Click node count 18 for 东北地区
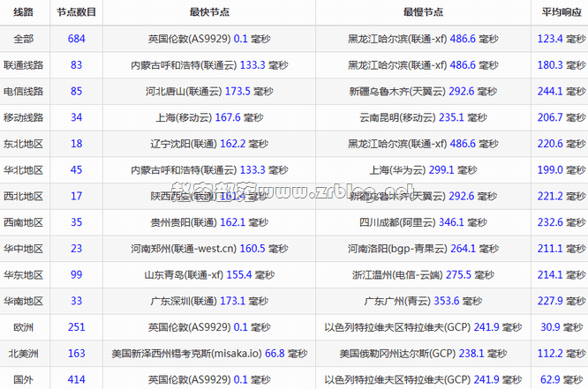The height and width of the screenshot is (389, 588). coord(77,144)
